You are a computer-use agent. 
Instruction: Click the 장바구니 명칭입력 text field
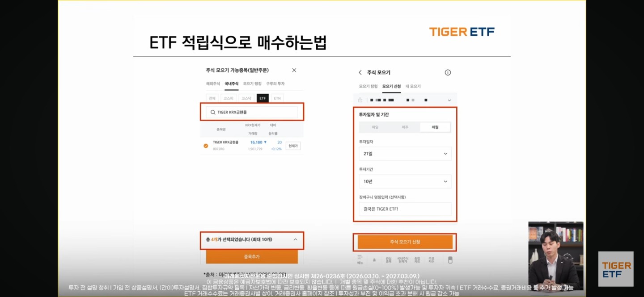[x=405, y=209]
